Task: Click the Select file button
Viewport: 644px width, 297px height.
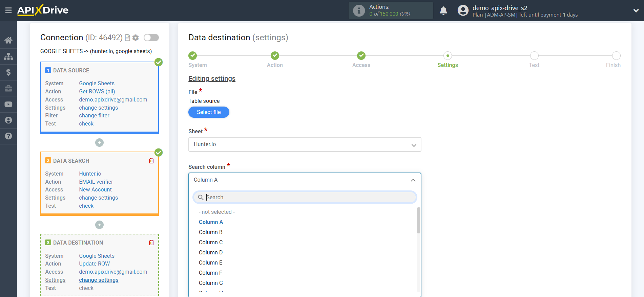Action: 209,112
